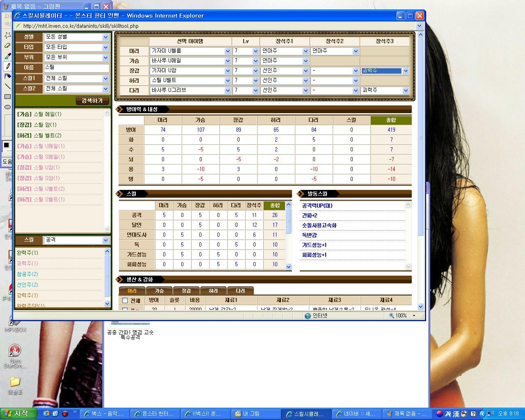525x420 pixels.
Task: Switch to the 다리 tab in 생산 & 강화
Action: coord(240,290)
